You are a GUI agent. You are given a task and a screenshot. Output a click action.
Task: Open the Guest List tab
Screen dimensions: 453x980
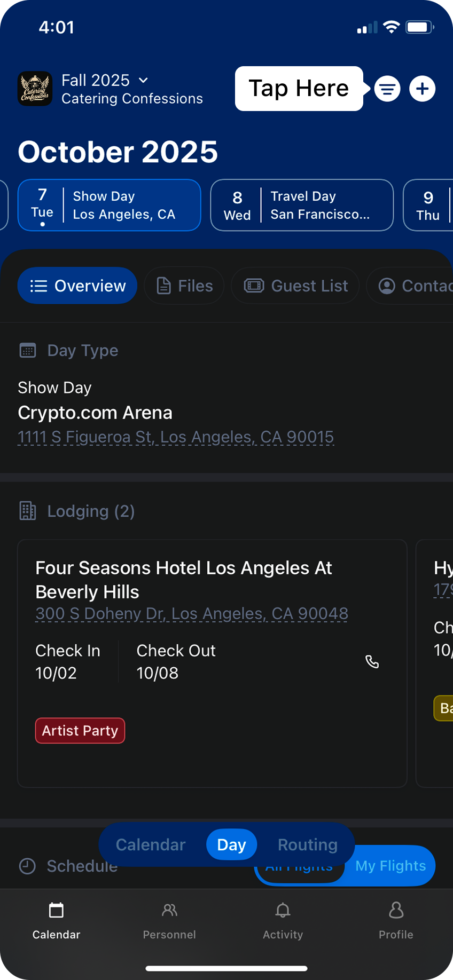(295, 286)
